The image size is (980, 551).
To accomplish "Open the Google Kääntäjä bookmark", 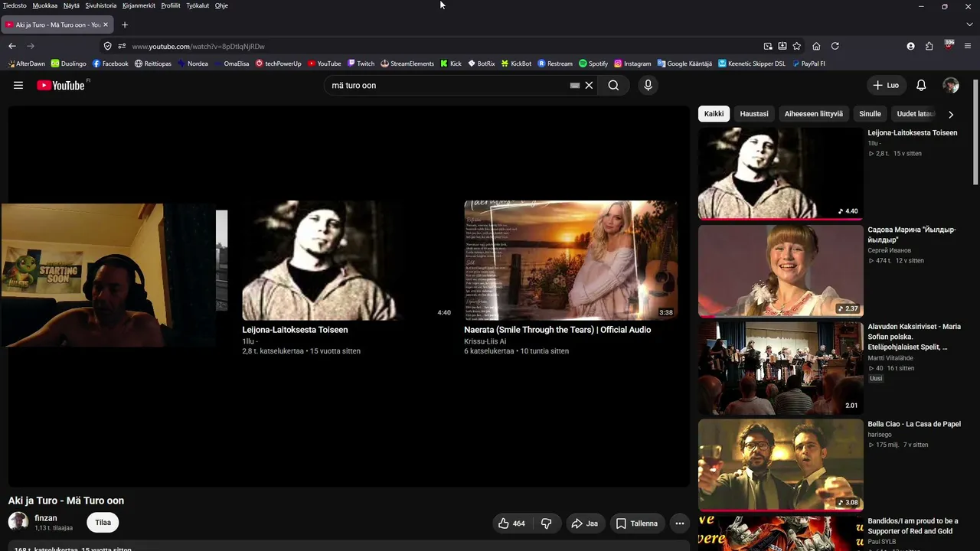I will tap(684, 64).
